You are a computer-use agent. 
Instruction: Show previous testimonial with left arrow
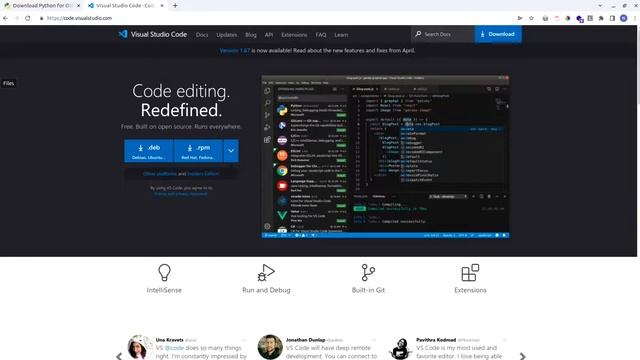coord(119,356)
